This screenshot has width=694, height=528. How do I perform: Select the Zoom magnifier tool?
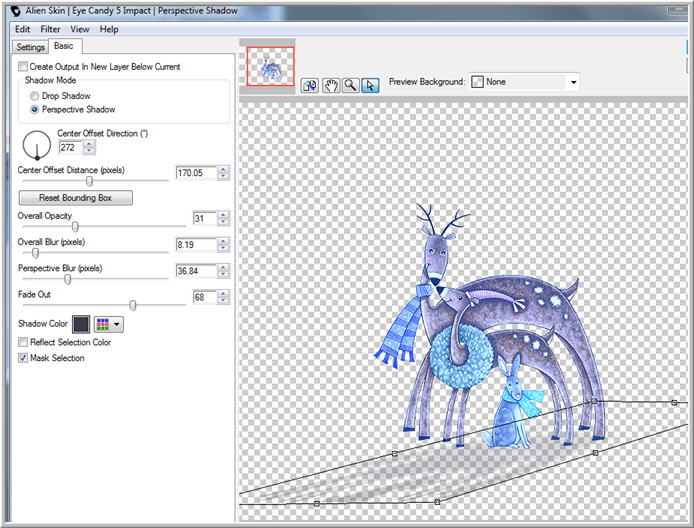coord(351,85)
